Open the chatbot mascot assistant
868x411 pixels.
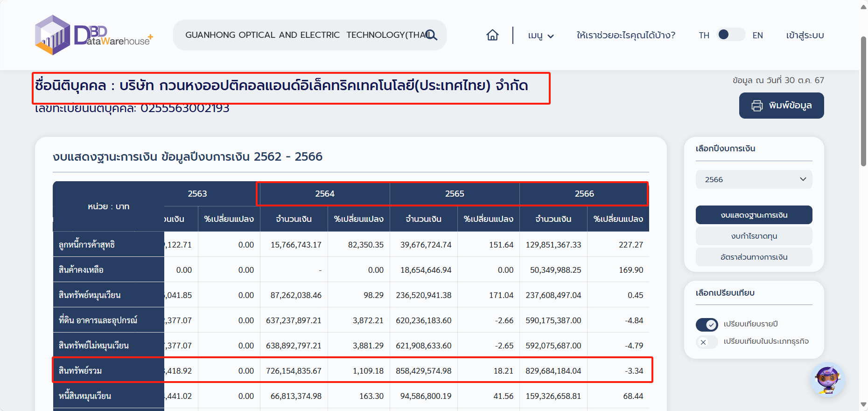827,379
